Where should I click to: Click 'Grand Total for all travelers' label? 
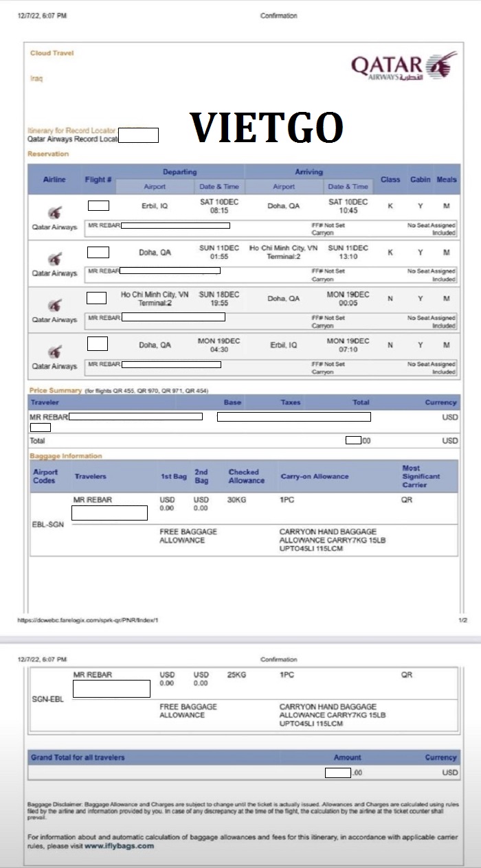(78, 757)
